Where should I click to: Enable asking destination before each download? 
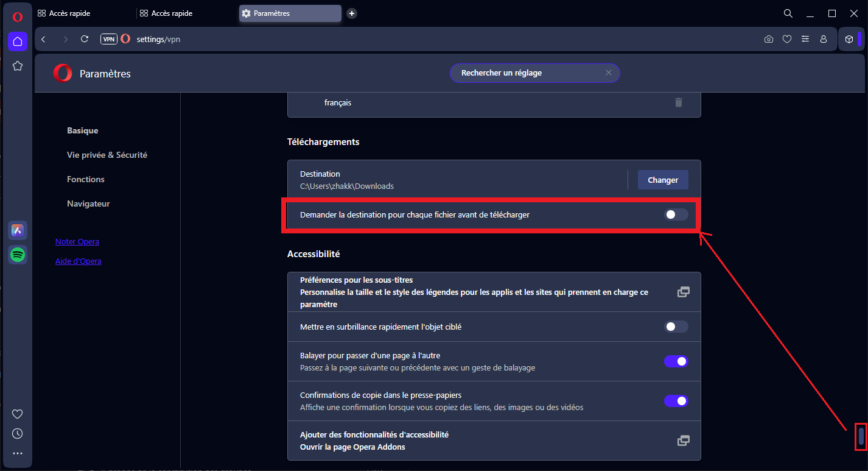tap(676, 214)
